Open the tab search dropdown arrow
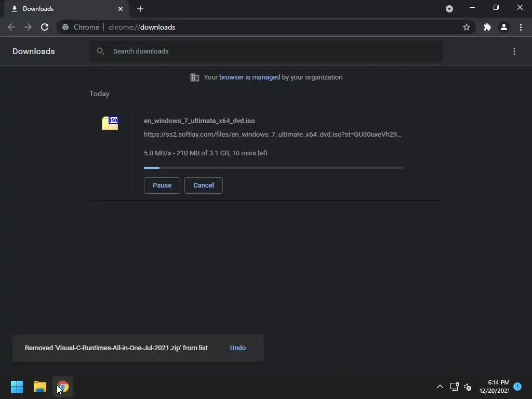This screenshot has height=399, width=532. [x=449, y=9]
